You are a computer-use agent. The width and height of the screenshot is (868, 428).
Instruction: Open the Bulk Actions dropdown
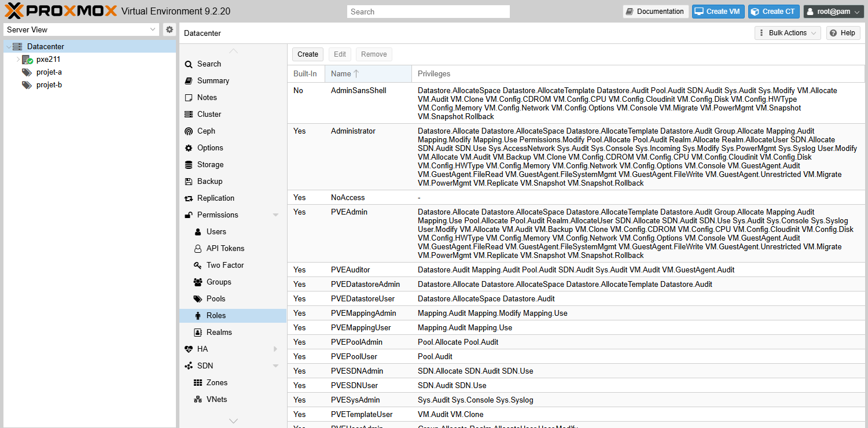coord(788,33)
